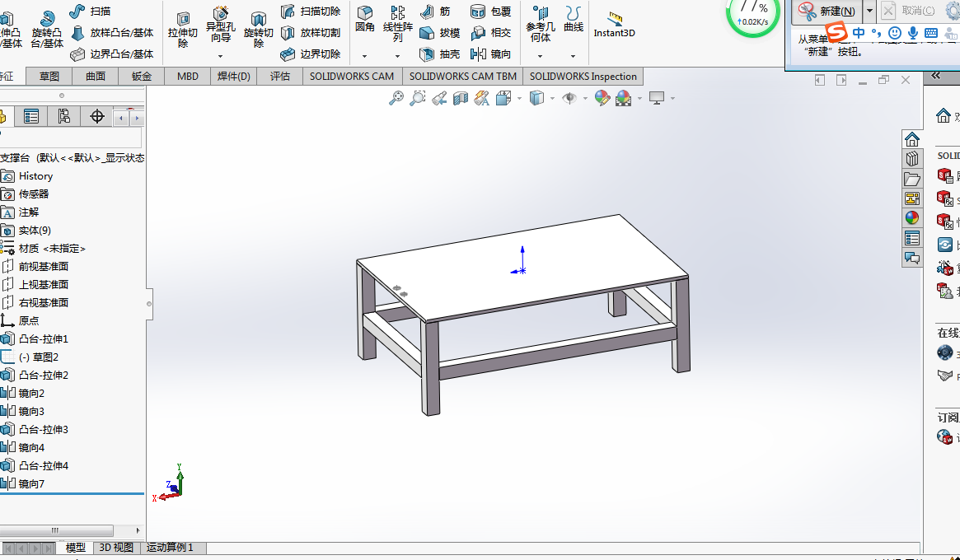
Task: Select Revolved boss (旋转凸台/基体) tool
Action: tap(46, 29)
